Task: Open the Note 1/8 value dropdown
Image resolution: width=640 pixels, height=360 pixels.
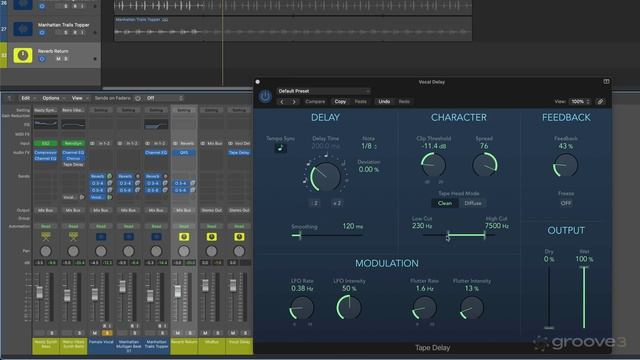Action: (x=369, y=146)
